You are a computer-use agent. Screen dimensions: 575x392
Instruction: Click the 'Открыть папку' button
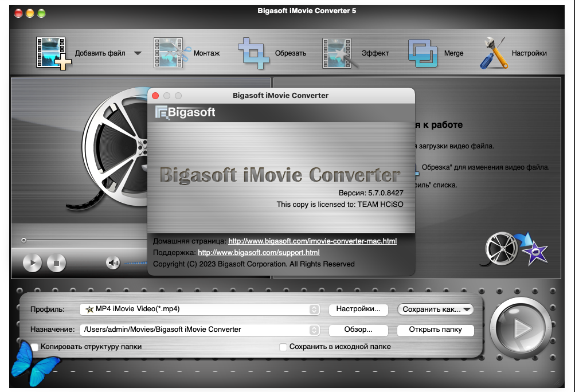(436, 330)
